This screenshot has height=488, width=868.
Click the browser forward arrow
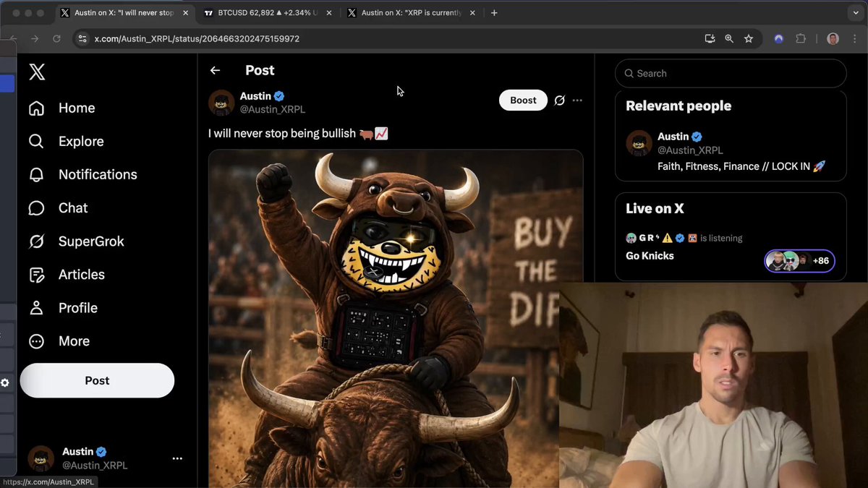[35, 39]
